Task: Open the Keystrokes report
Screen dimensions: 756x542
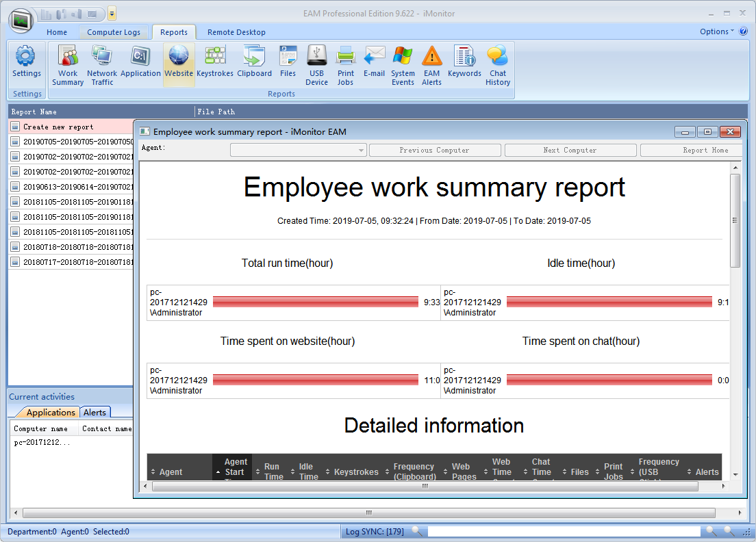Action: coord(215,62)
